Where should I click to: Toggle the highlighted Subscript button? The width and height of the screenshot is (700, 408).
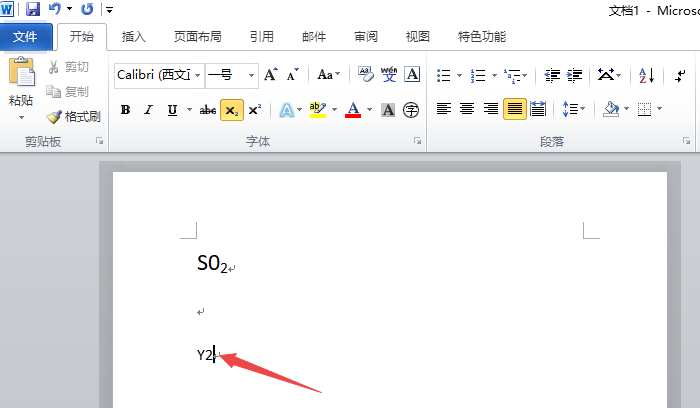click(232, 110)
